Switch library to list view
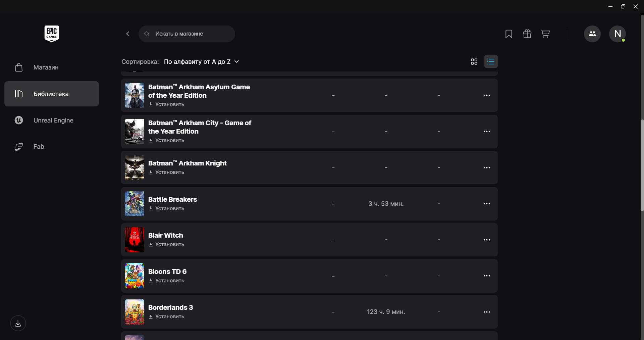 [491, 62]
